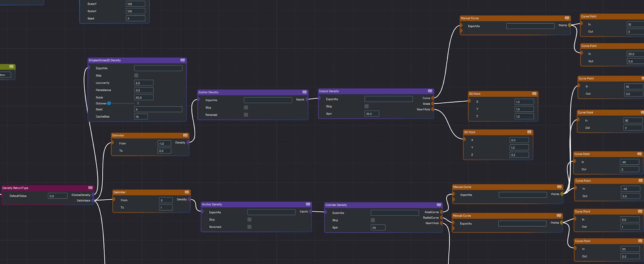Click the Lacunarity field showing 2.0
Viewport: 644px width, 264px height.
143,83
